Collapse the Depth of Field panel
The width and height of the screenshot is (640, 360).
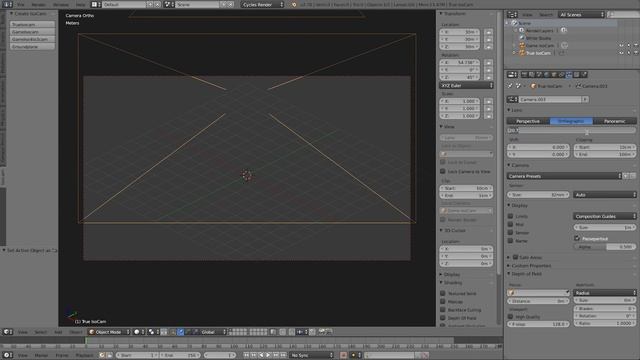[509, 274]
